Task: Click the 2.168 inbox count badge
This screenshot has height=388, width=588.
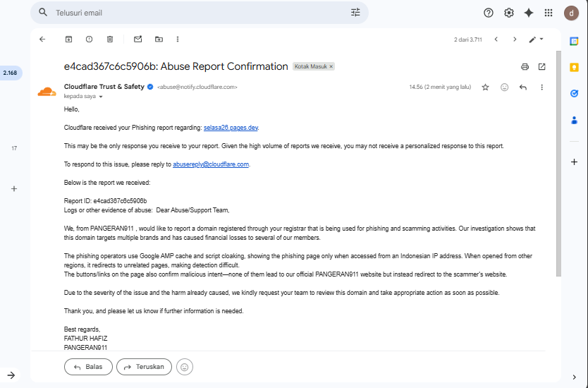Action: pos(10,73)
